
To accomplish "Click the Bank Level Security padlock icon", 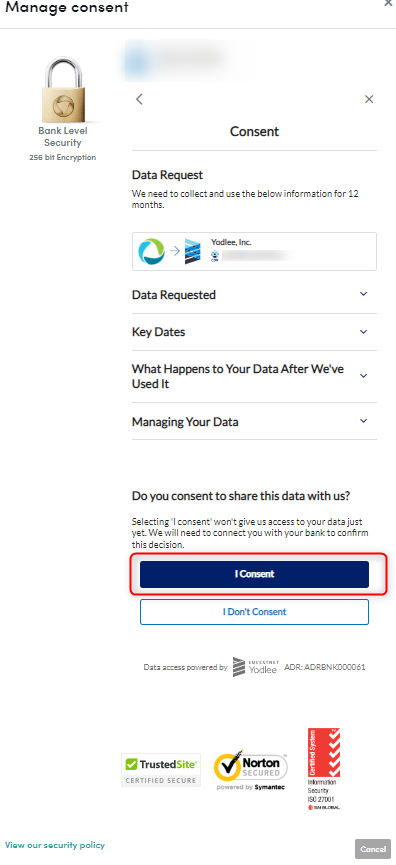I will point(63,89).
